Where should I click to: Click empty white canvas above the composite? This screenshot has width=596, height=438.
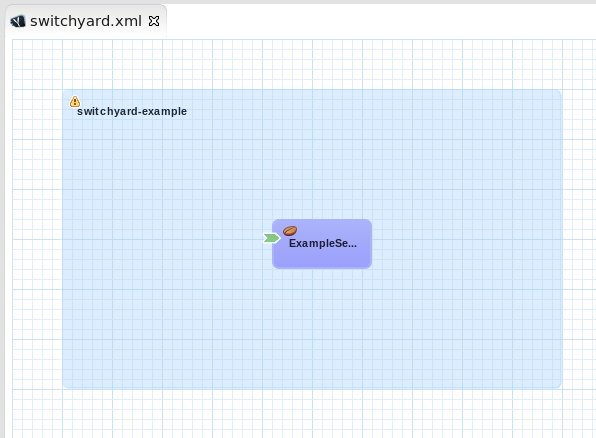click(304, 65)
